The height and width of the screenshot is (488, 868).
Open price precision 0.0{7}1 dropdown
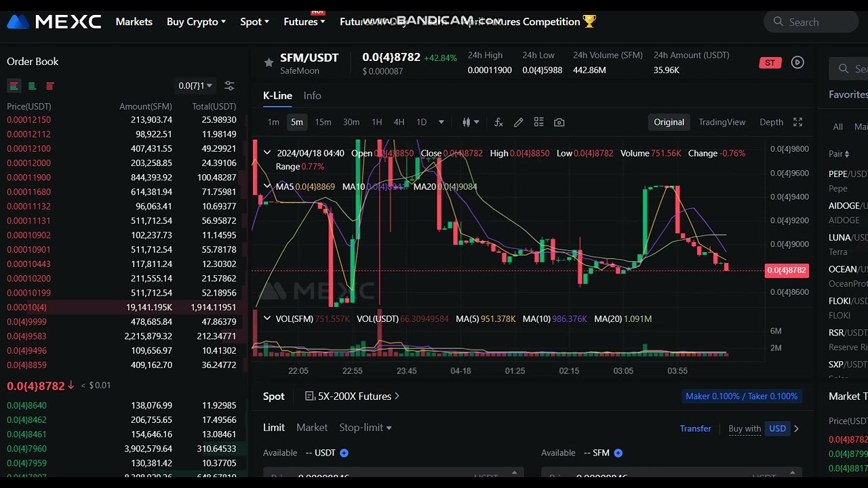point(195,86)
